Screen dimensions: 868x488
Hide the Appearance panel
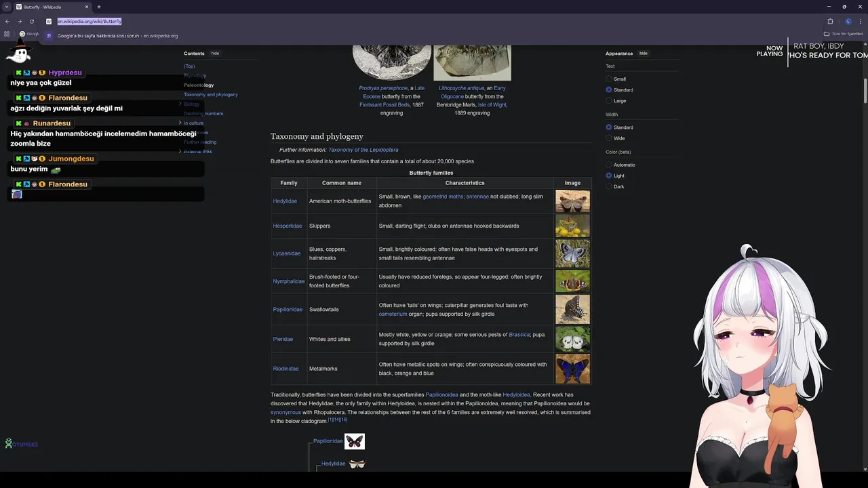click(x=644, y=54)
